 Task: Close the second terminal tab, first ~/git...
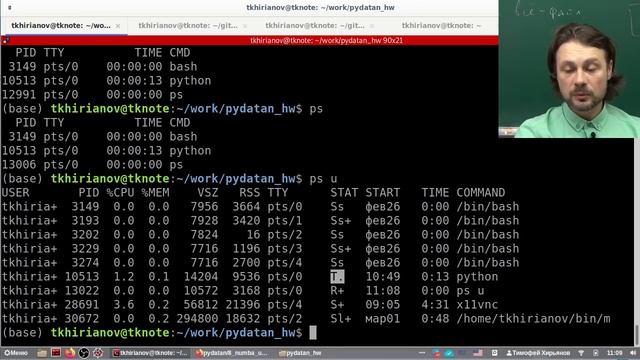[x=245, y=26]
